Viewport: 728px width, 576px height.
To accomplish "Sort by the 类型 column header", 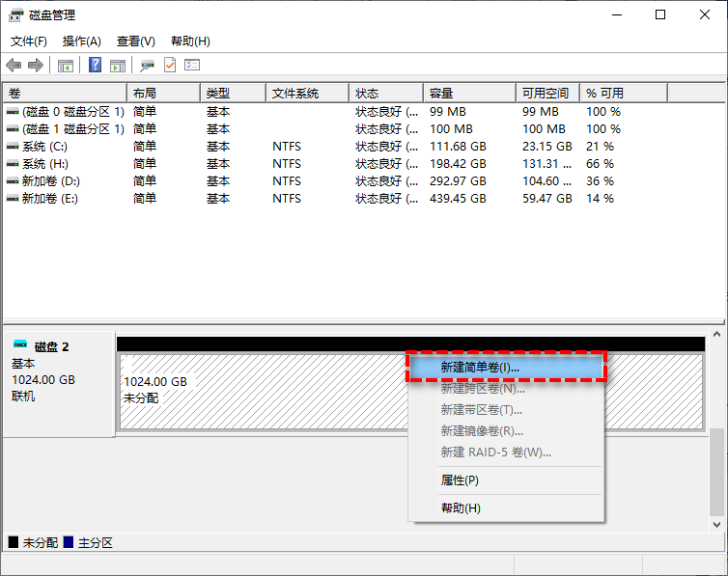I will tap(234, 94).
